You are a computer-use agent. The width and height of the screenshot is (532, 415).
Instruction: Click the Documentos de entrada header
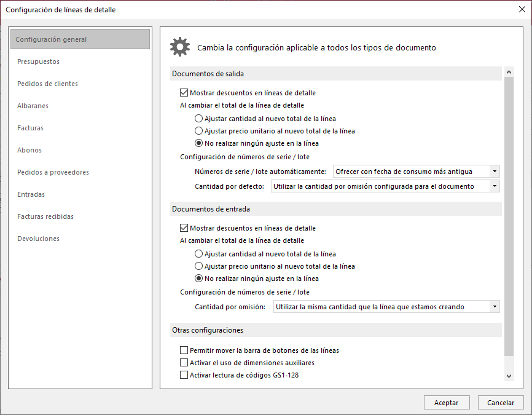point(336,209)
